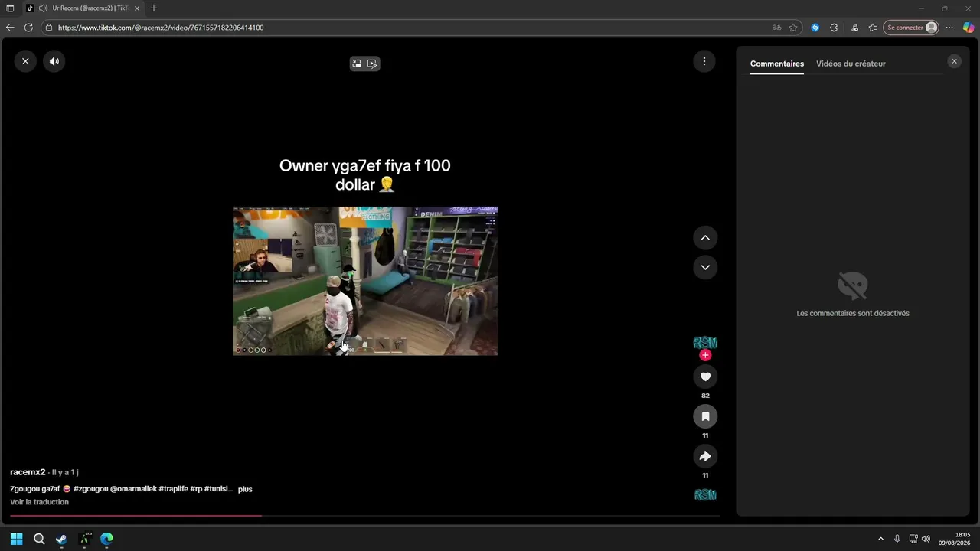Go to the previous video
This screenshot has width=980, height=551.
705,238
